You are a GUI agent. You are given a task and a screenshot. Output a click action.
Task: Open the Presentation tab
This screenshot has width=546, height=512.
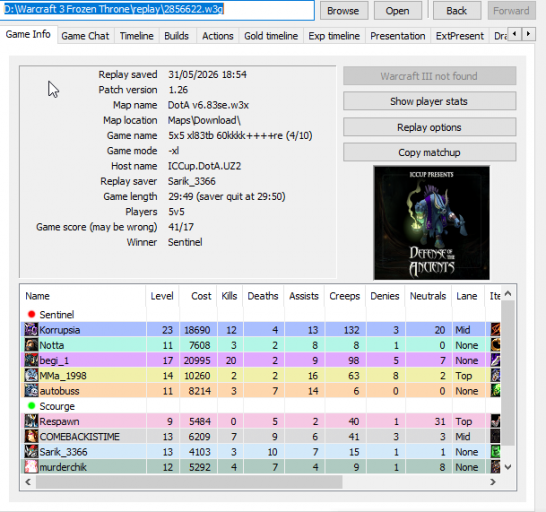click(398, 36)
